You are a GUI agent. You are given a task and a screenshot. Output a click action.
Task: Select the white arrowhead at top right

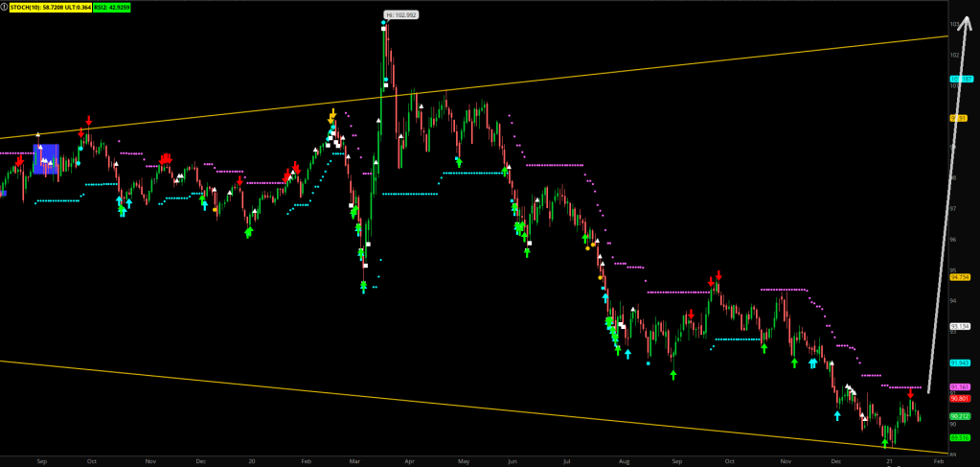[965, 21]
